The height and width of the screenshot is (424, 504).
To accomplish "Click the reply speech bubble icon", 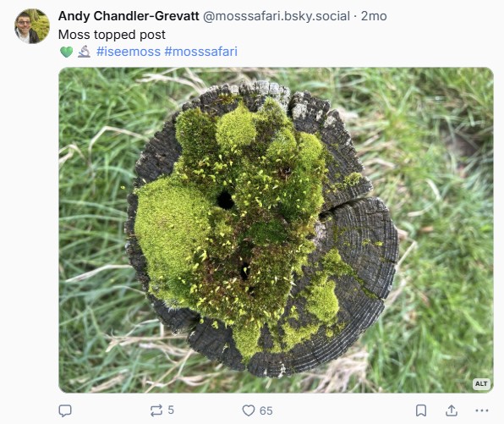I will point(65,410).
